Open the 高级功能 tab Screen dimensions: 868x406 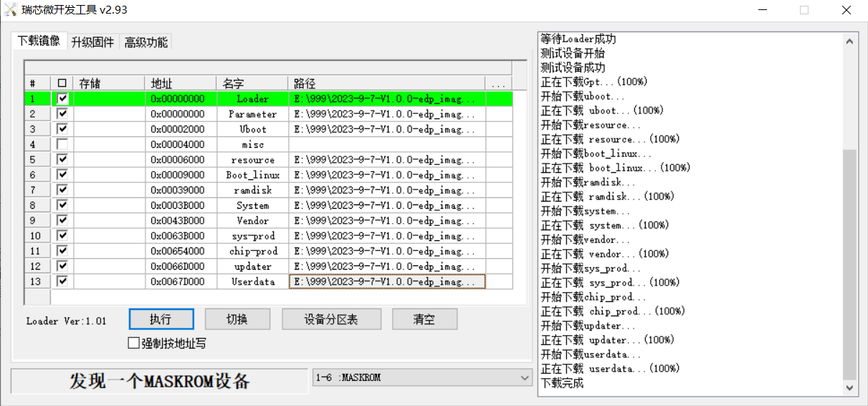coord(146,42)
